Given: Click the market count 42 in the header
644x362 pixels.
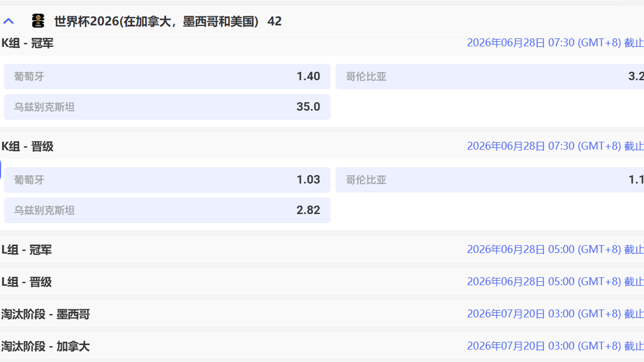Looking at the screenshot, I should (275, 21).
